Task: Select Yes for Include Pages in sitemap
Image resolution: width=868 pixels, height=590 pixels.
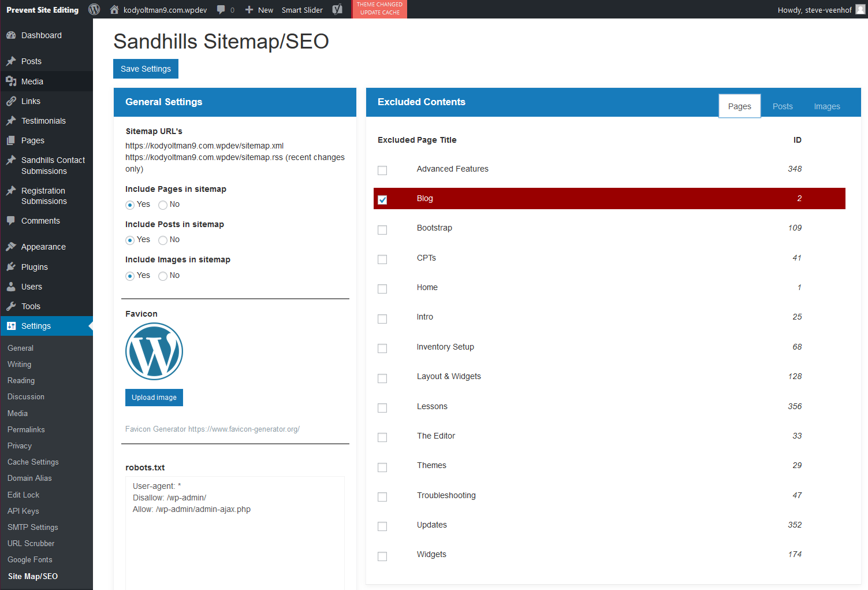Action: tap(130, 205)
